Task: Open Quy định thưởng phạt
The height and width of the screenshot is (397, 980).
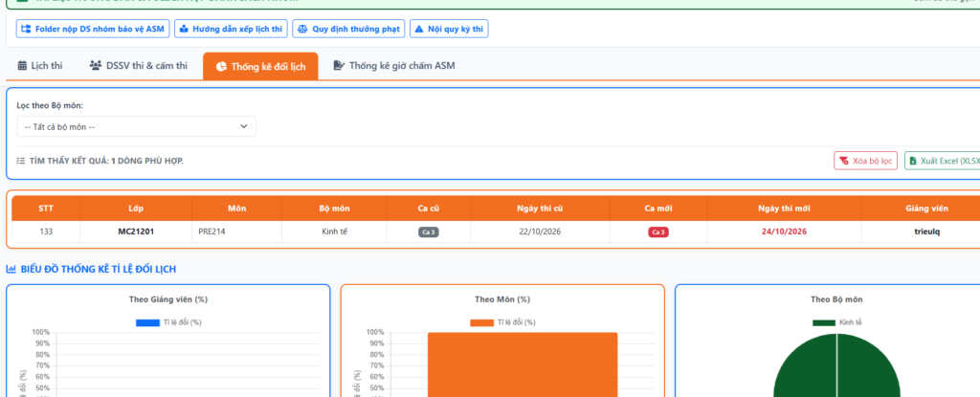Action: pos(348,29)
